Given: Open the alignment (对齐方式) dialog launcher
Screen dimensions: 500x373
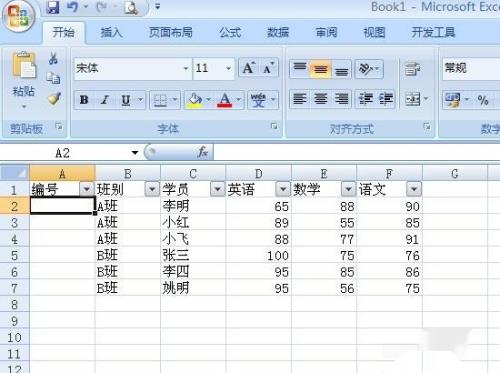Looking at the screenshot, I should 427,126.
